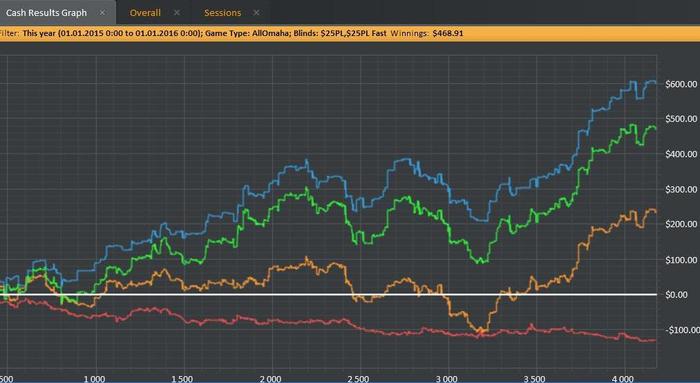Click the 1 000 hands x-axis label
700x383 pixels.
(95, 379)
